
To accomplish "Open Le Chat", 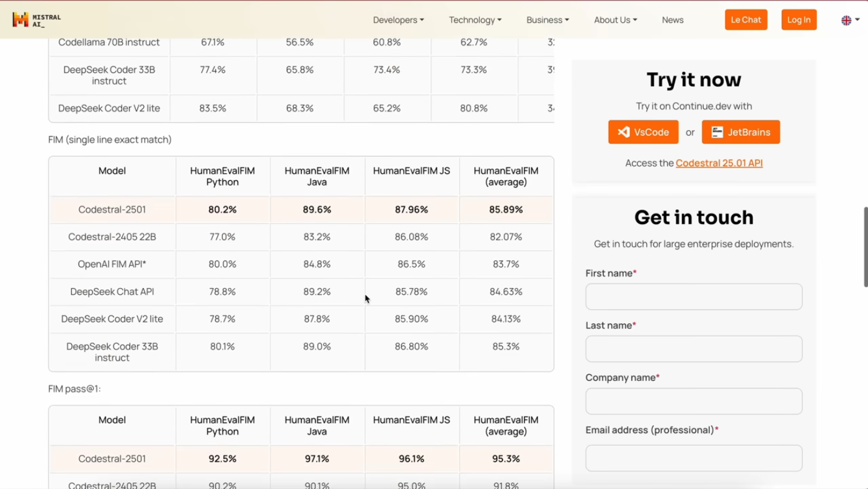I will pos(746,20).
